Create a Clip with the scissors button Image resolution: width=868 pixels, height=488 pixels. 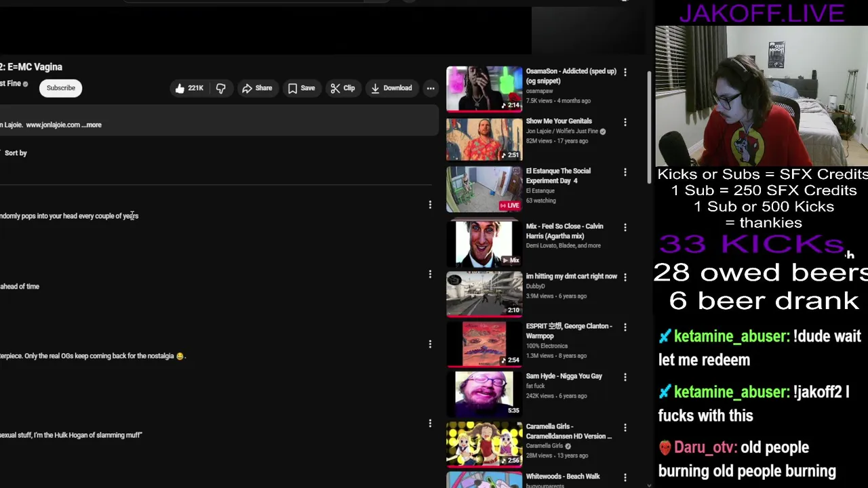(x=342, y=88)
